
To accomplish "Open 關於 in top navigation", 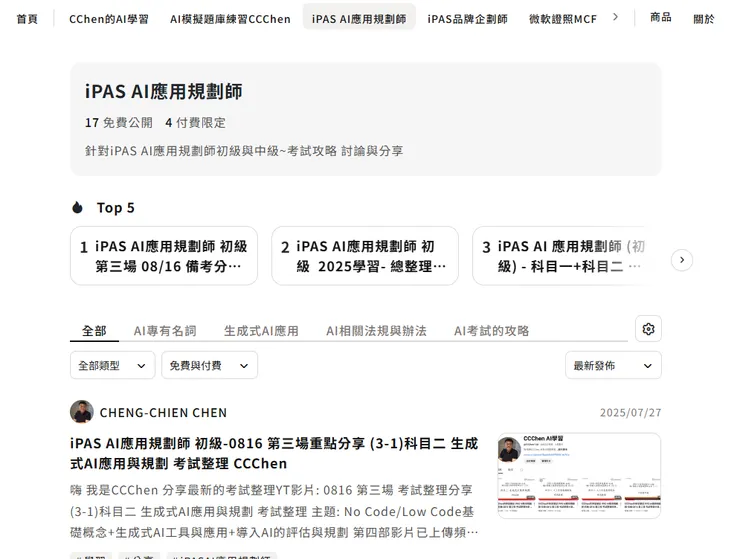I will pyautogui.click(x=704, y=19).
